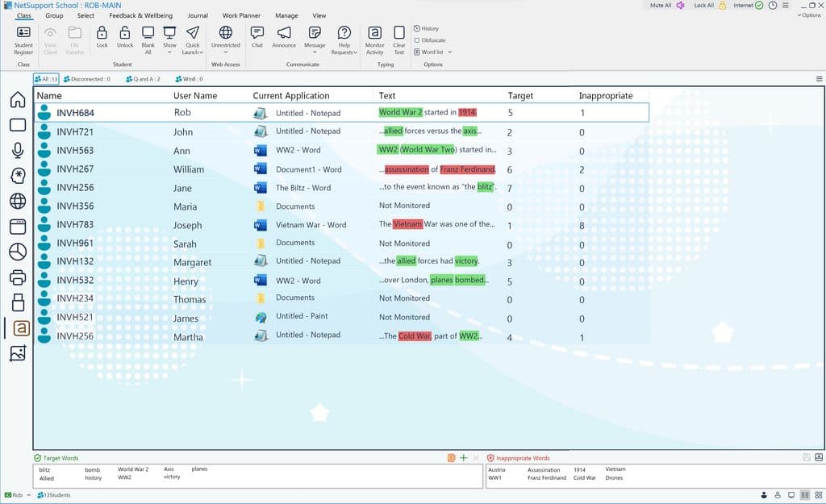Click the orange word list icon near Target Words
The image size is (826, 504).
(452, 458)
